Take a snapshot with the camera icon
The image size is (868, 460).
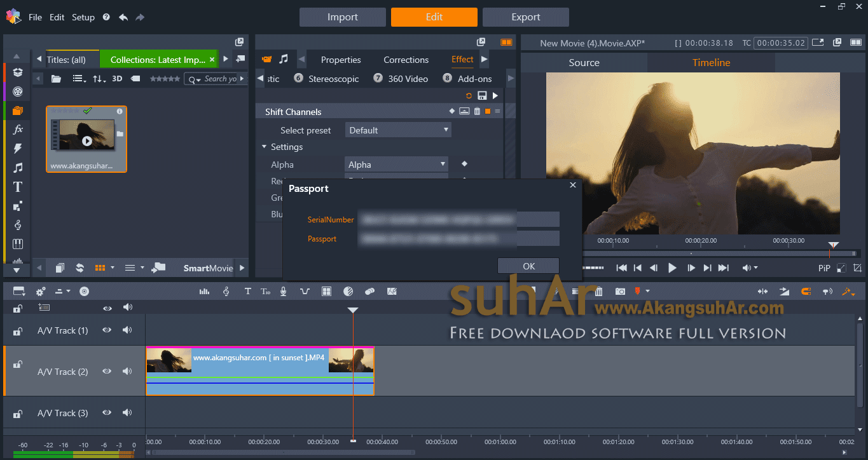[620, 292]
